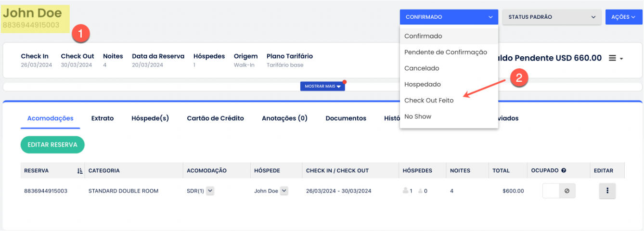Viewport: 644px width, 231px height.
Task: Sort by the RESERVA column sort icon
Action: (80, 170)
